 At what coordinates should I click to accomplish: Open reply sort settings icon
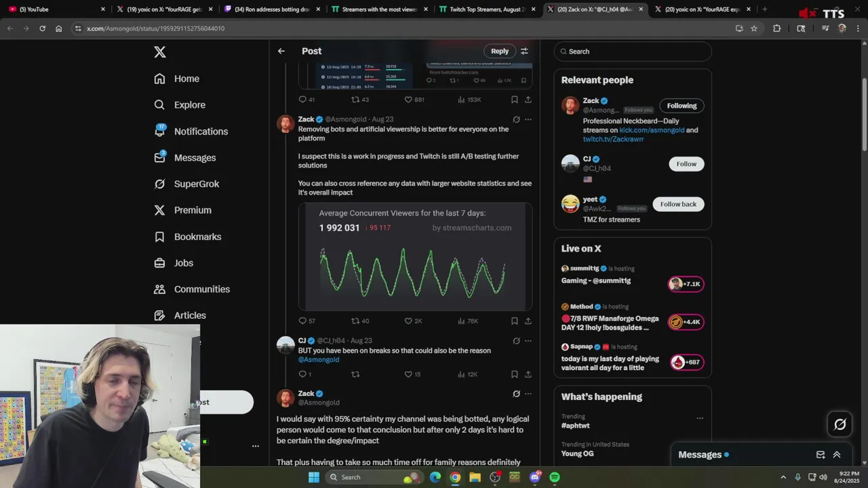524,51
